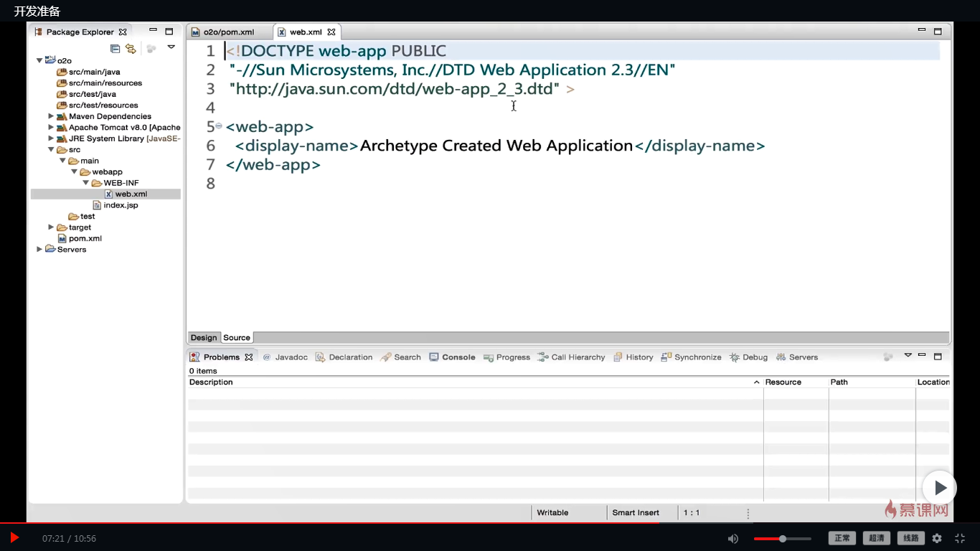
Task: Collapse the WEB-INF folder
Action: [x=85, y=183]
